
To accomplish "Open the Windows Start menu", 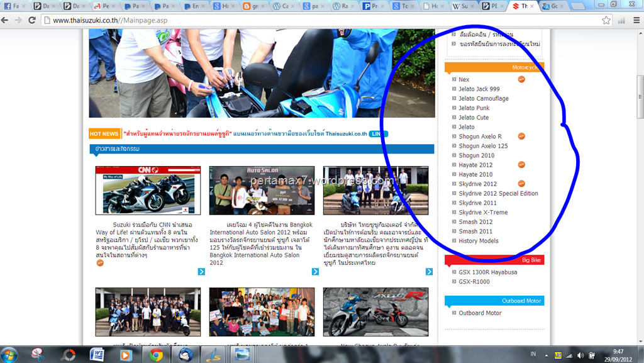I will (x=11, y=355).
